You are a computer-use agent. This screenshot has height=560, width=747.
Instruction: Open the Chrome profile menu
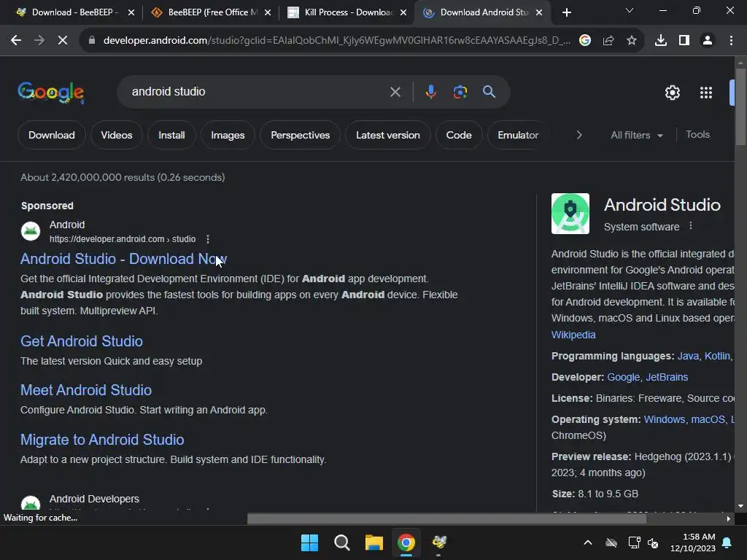[708, 41]
